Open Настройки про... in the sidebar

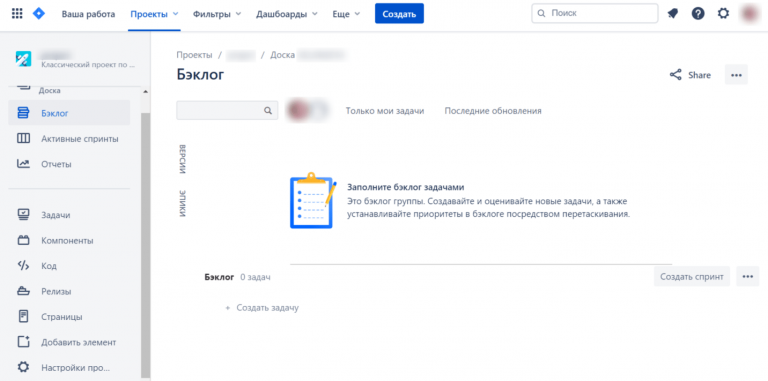coord(69,367)
